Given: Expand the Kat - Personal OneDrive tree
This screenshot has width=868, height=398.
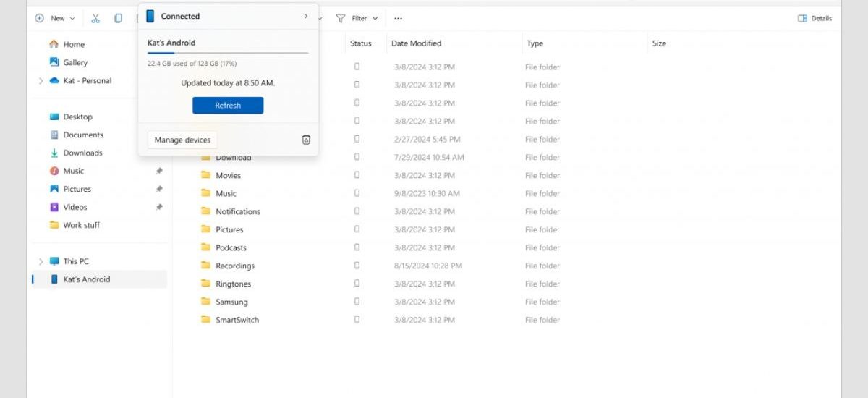Looking at the screenshot, I should click(41, 81).
